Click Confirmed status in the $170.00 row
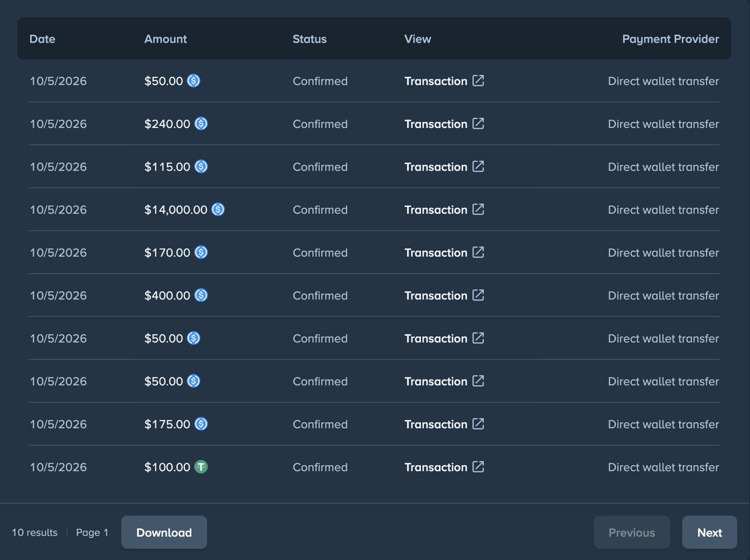750x560 pixels. point(320,252)
